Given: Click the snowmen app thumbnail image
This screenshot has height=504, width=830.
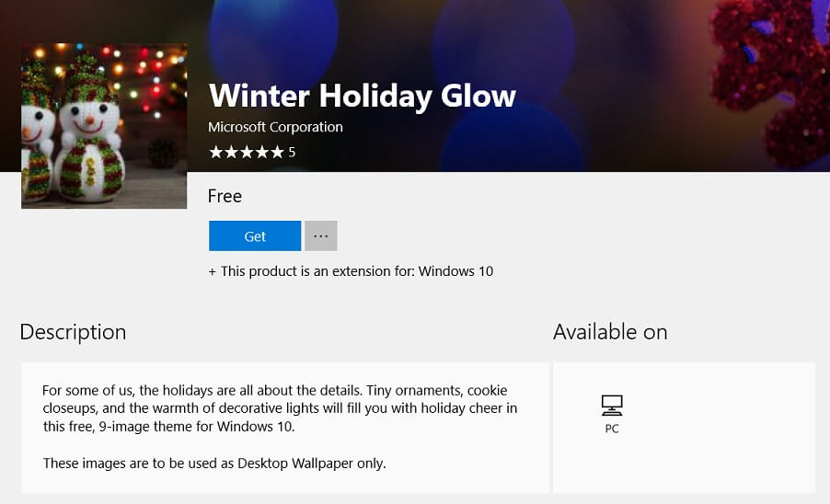Looking at the screenshot, I should (x=104, y=126).
